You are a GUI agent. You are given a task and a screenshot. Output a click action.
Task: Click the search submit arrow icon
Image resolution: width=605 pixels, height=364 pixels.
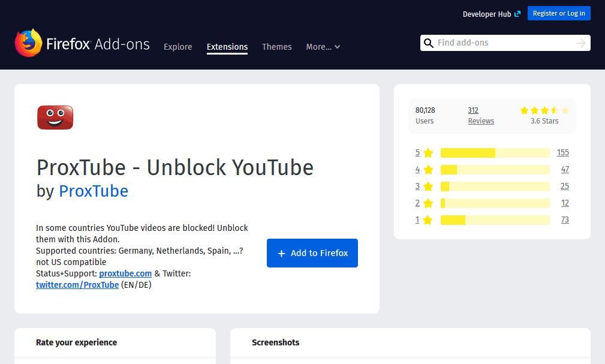pos(580,43)
